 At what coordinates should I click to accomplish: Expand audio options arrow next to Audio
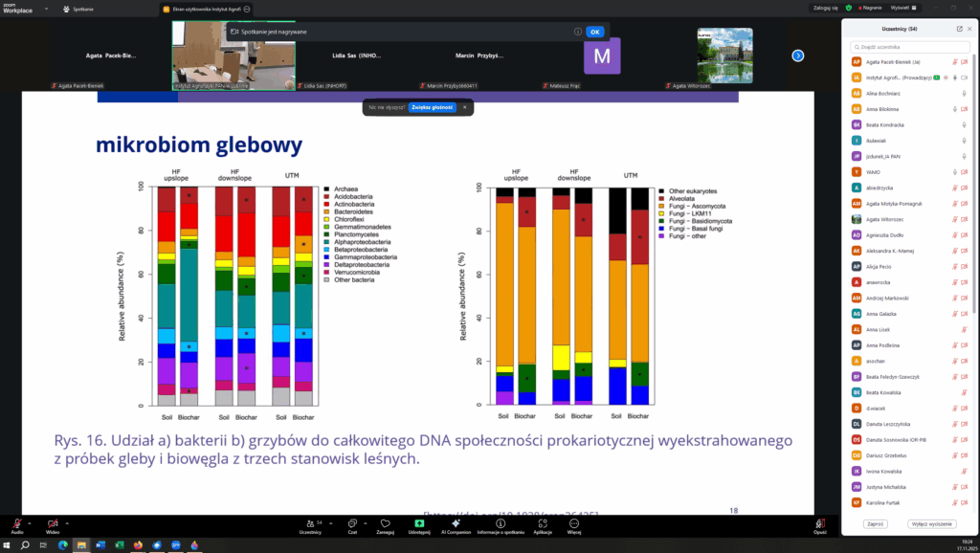30,522
